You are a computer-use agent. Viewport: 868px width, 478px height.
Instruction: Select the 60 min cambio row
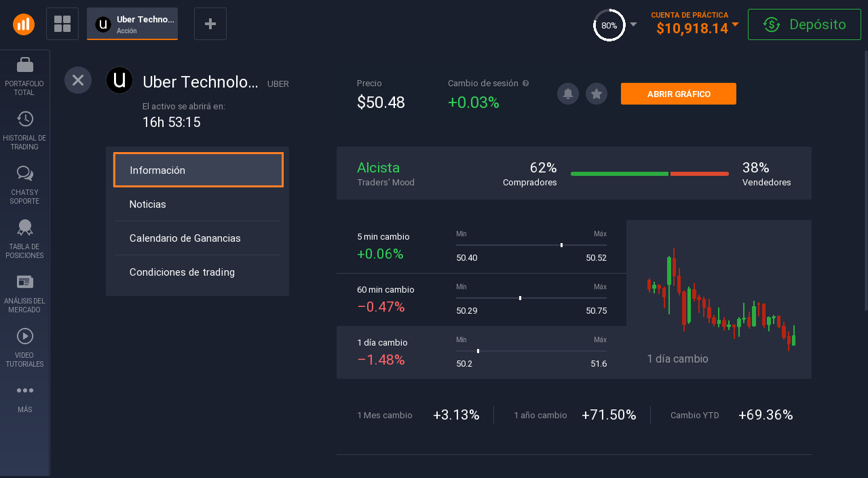(x=481, y=299)
